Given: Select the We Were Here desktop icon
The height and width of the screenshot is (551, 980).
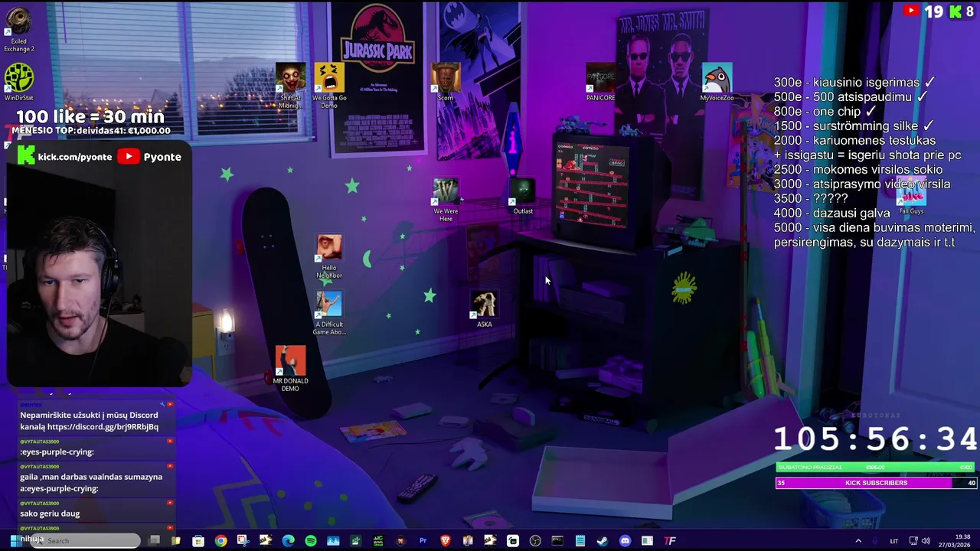Looking at the screenshot, I should 446,200.
